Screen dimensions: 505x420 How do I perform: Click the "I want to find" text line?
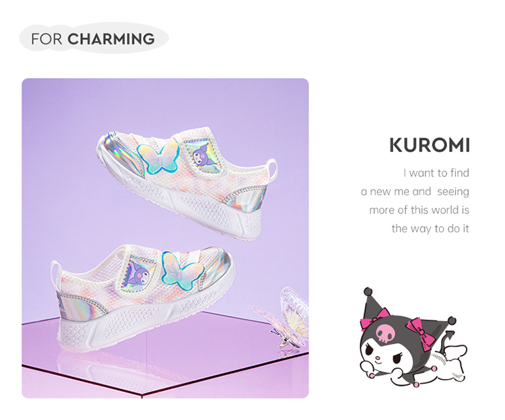pyautogui.click(x=436, y=173)
